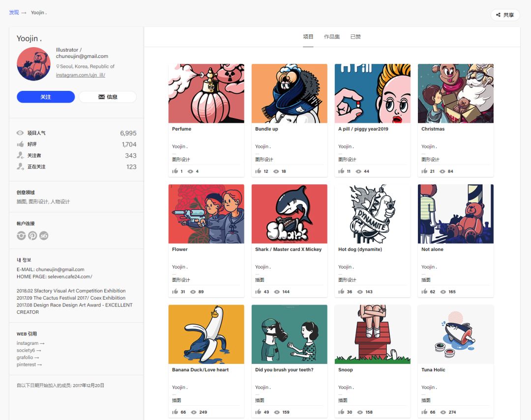Open the Instagram account connection icon
This screenshot has width=531, height=420.
[21, 236]
